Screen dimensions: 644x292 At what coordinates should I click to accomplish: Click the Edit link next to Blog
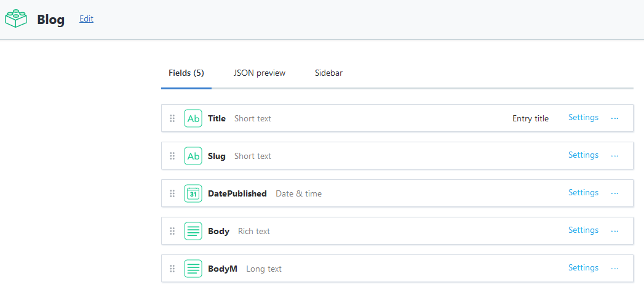(x=86, y=18)
